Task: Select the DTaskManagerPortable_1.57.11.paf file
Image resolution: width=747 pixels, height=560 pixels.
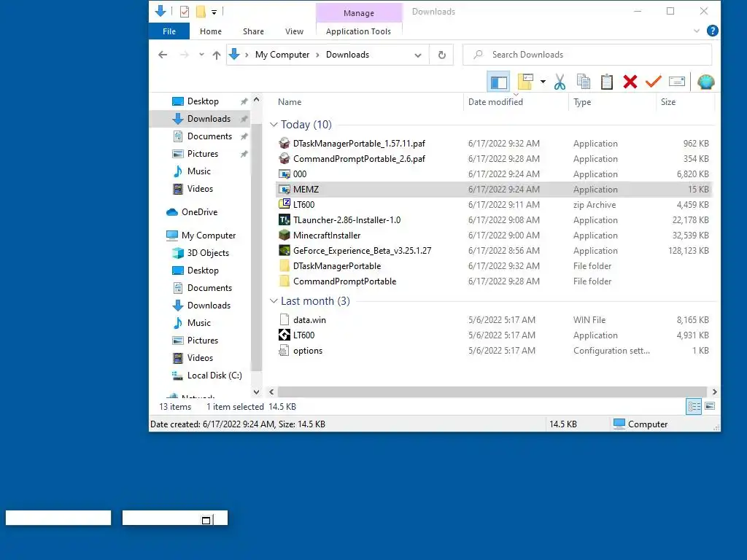Action: click(494, 144)
